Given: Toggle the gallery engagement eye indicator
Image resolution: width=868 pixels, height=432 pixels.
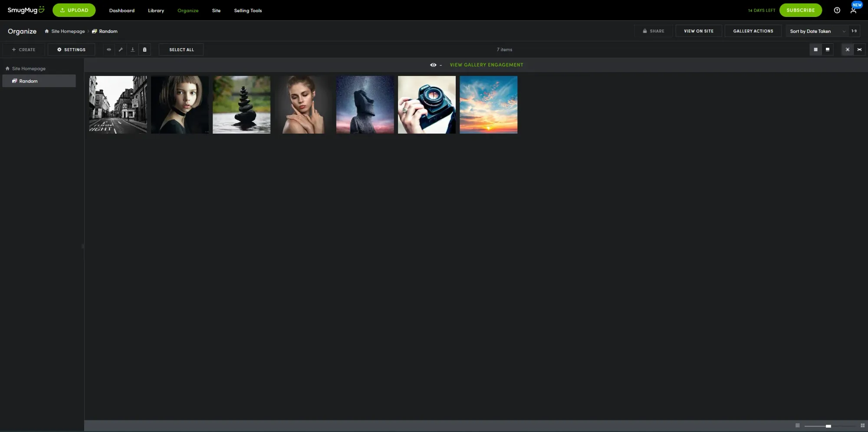Looking at the screenshot, I should tap(433, 65).
